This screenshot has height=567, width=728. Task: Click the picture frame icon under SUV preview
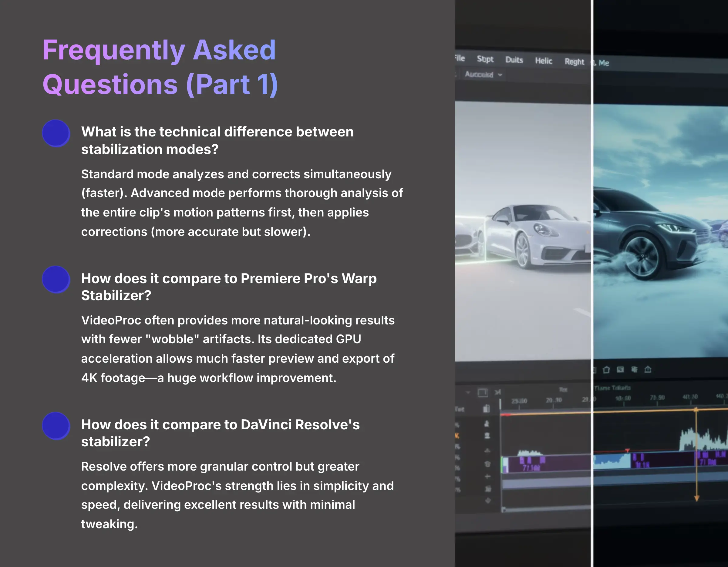620,369
